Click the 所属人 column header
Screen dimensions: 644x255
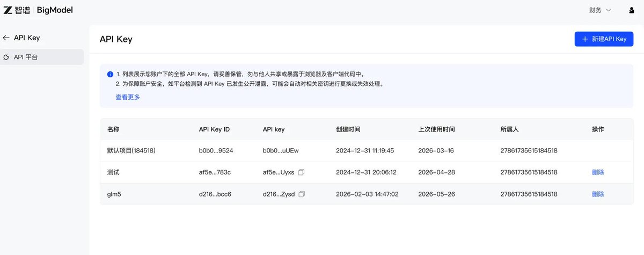(x=509, y=129)
